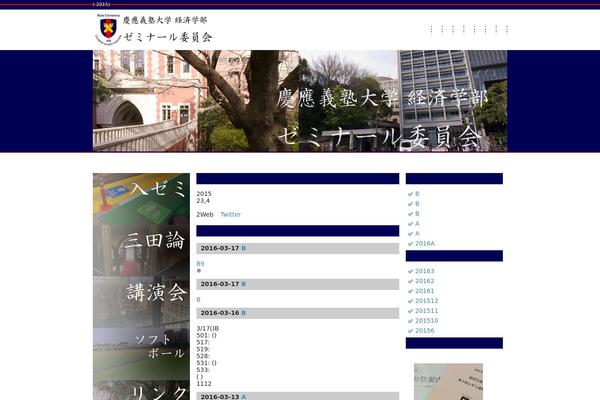The image size is (600, 400).
Task: Open the 講演会 sidebar banner
Action: (x=141, y=302)
